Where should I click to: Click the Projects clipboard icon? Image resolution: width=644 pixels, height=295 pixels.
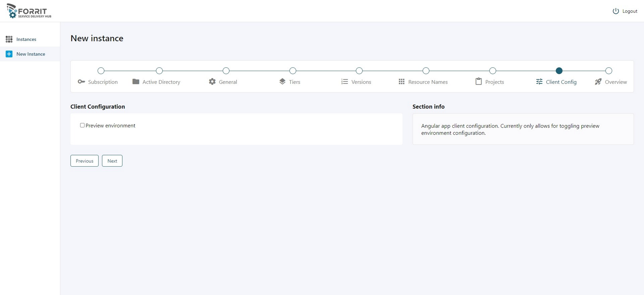(478, 82)
